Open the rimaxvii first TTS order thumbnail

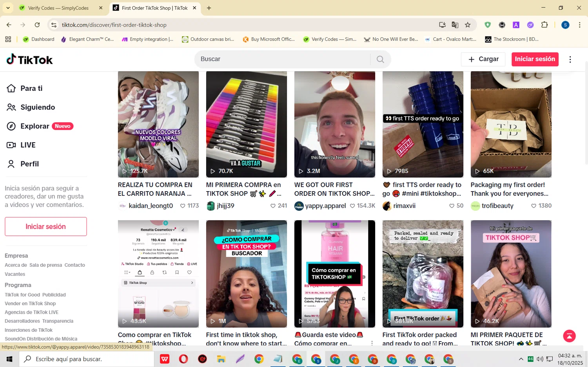(x=423, y=124)
